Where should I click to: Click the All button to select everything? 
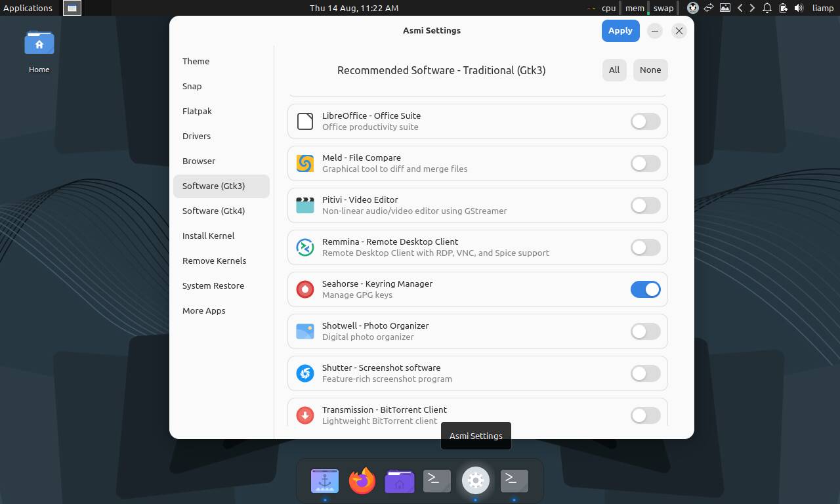coord(614,70)
